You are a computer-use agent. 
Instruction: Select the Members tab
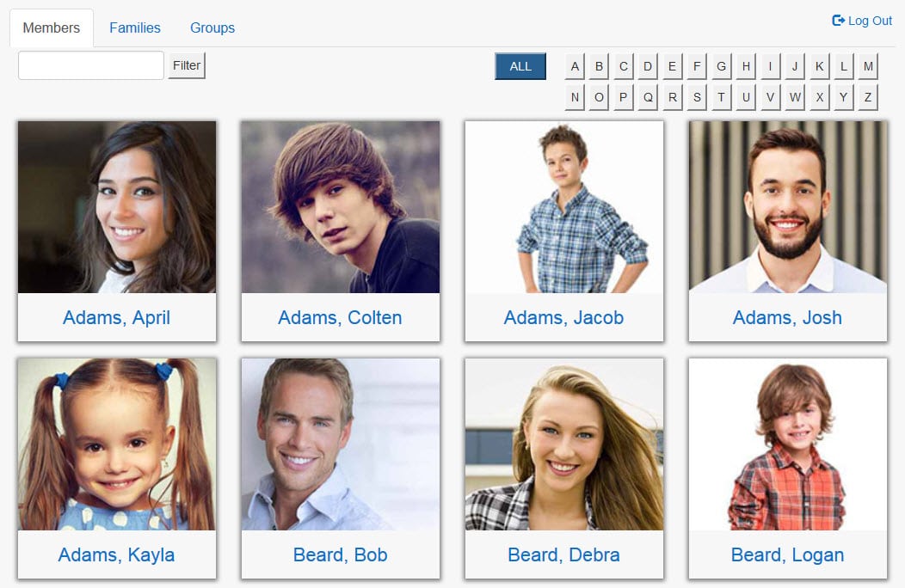pos(52,28)
